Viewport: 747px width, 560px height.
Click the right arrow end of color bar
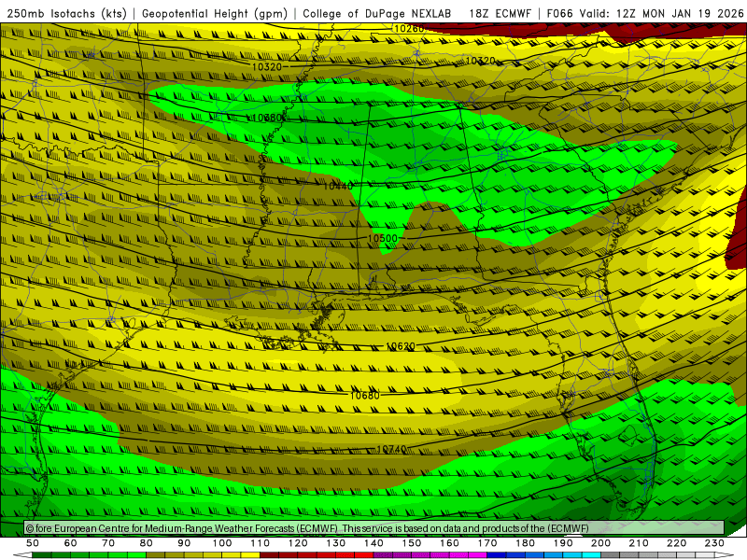[725, 555]
